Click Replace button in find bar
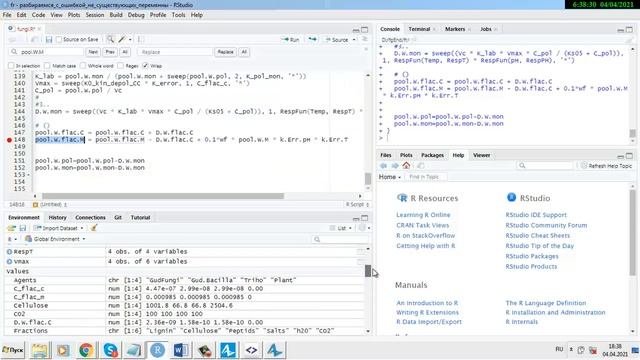This screenshot has width=640, height=360. pos(225,52)
